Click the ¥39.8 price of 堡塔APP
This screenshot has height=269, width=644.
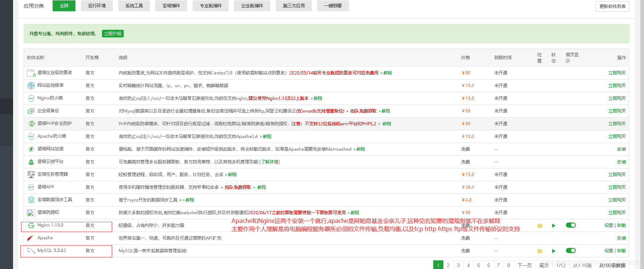pyautogui.click(x=468, y=187)
